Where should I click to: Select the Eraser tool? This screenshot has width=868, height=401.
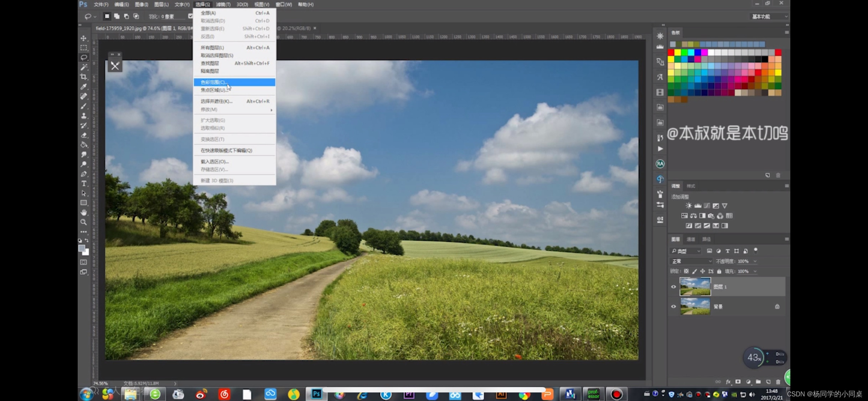pos(84,135)
